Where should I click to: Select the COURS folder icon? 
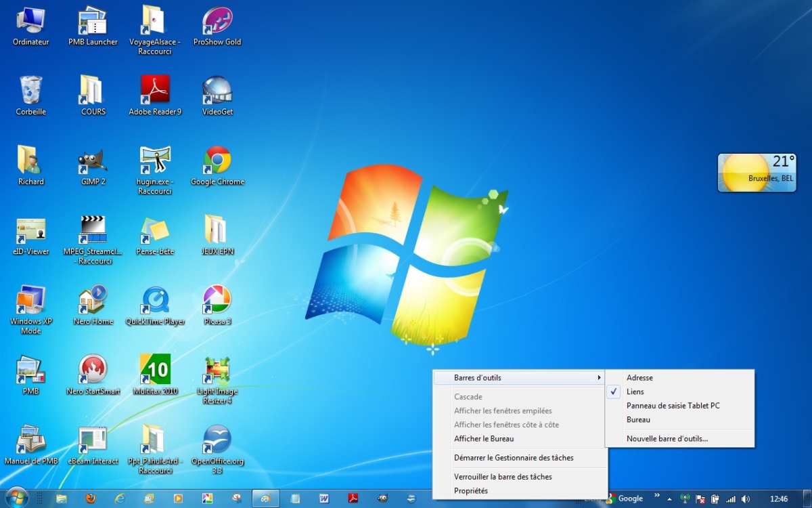click(93, 96)
